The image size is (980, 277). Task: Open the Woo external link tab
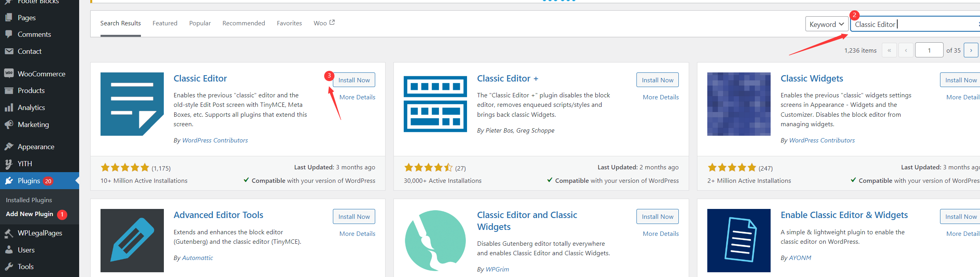point(324,23)
